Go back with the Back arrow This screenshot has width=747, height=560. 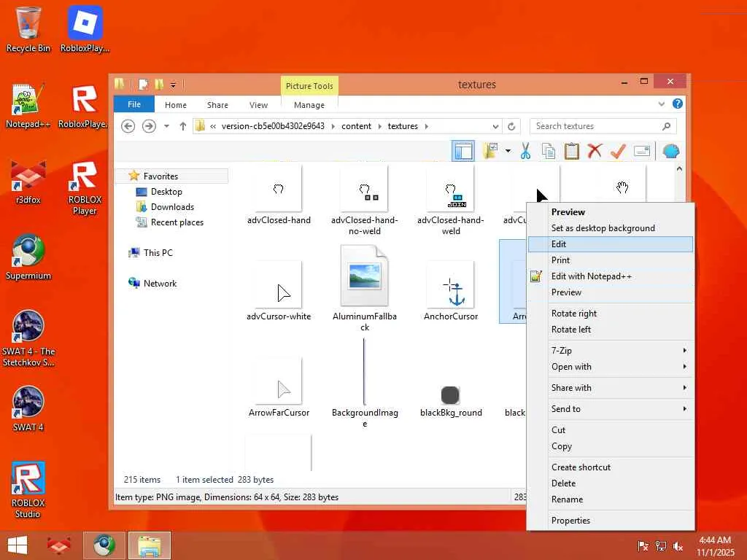128,126
